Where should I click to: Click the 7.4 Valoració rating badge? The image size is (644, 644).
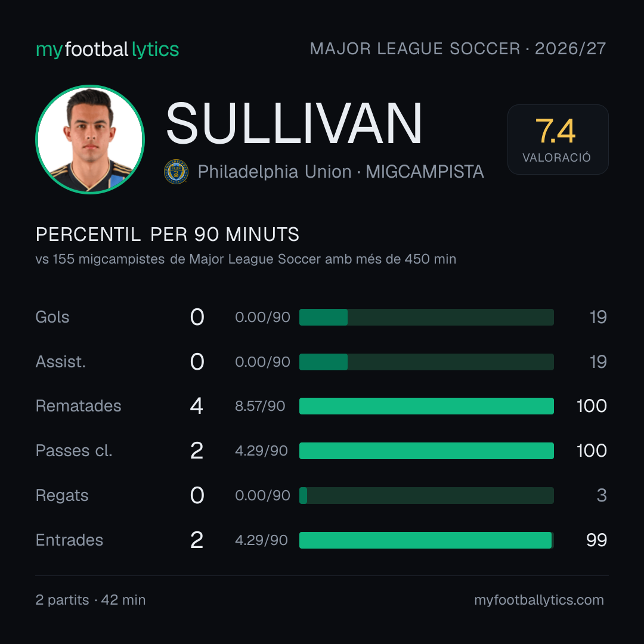click(558, 140)
